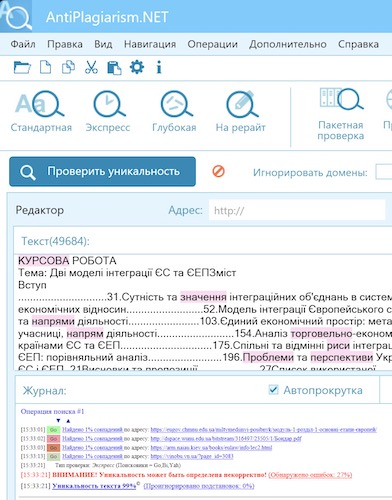392x500 pixels.
Task: Open the arm.naiau.kiev.ua result link
Action: (211, 447)
